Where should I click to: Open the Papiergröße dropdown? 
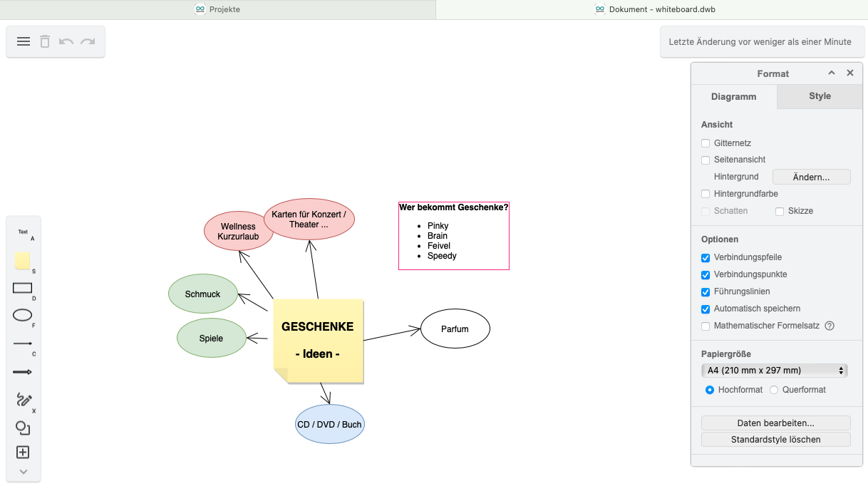(x=774, y=371)
